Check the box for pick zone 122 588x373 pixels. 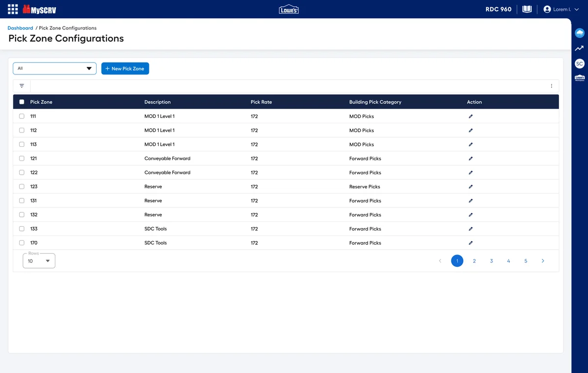coord(22,172)
